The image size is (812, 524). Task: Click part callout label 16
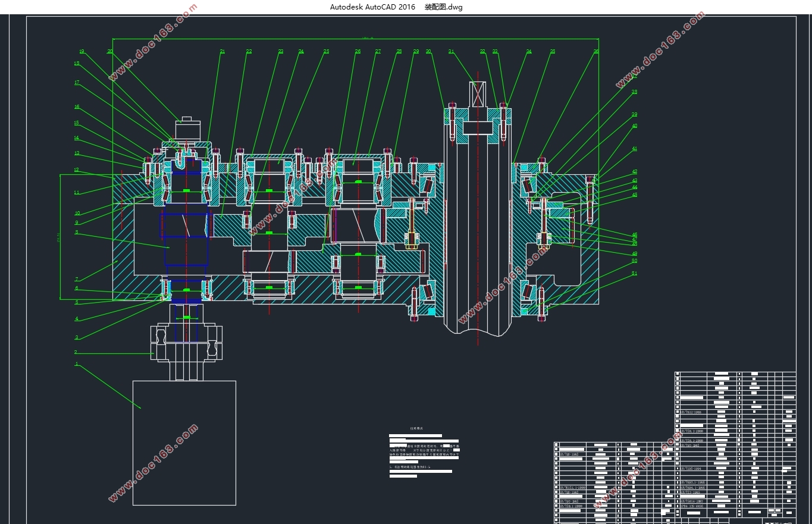76,107
